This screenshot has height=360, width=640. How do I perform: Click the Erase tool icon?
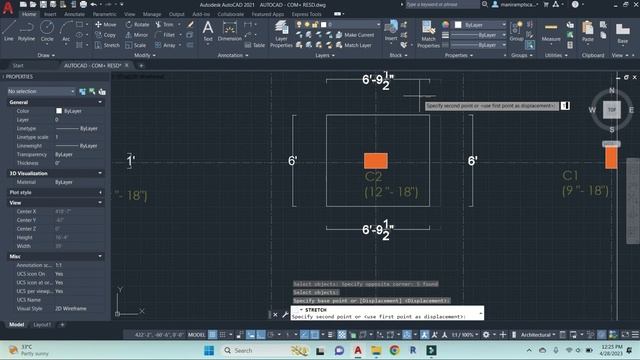pyautogui.click(x=190, y=24)
